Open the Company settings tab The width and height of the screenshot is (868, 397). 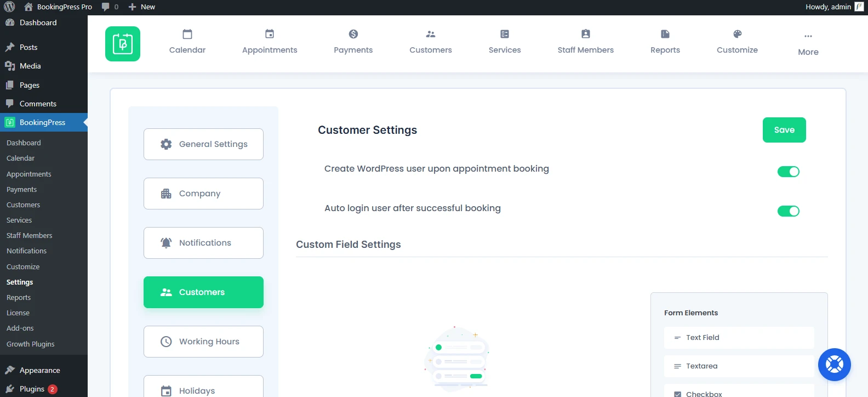pos(203,194)
